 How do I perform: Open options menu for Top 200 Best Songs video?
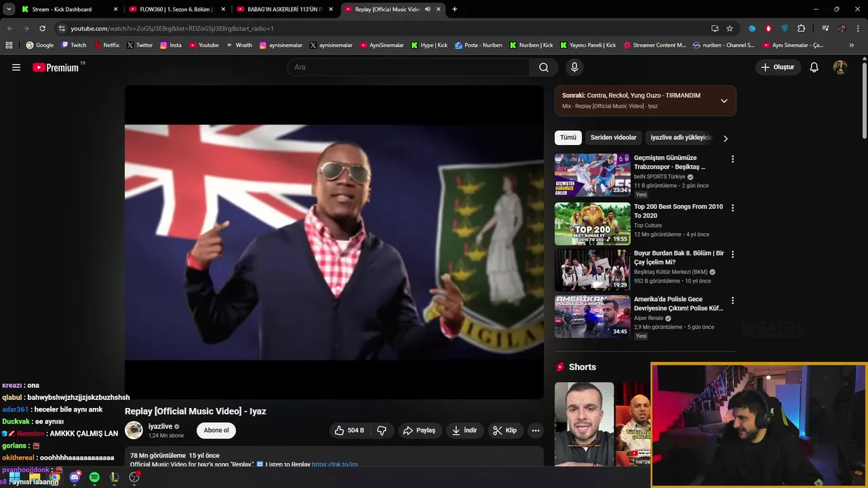pos(732,208)
